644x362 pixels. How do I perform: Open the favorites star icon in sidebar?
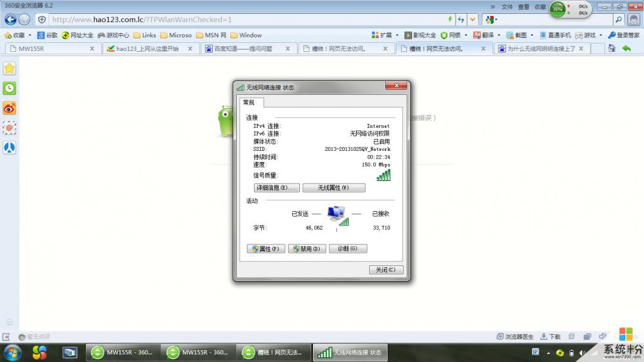tap(10, 68)
